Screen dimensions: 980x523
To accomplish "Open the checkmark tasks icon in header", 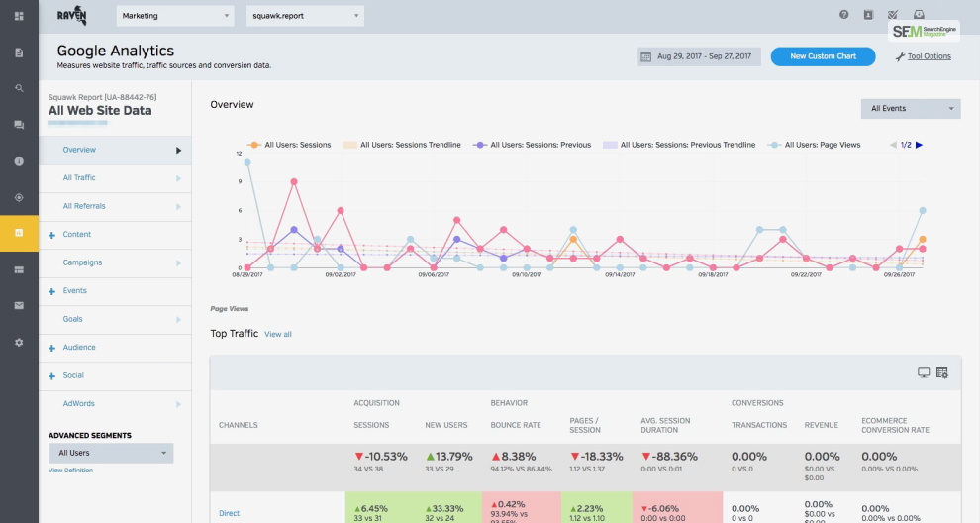I will tap(893, 15).
